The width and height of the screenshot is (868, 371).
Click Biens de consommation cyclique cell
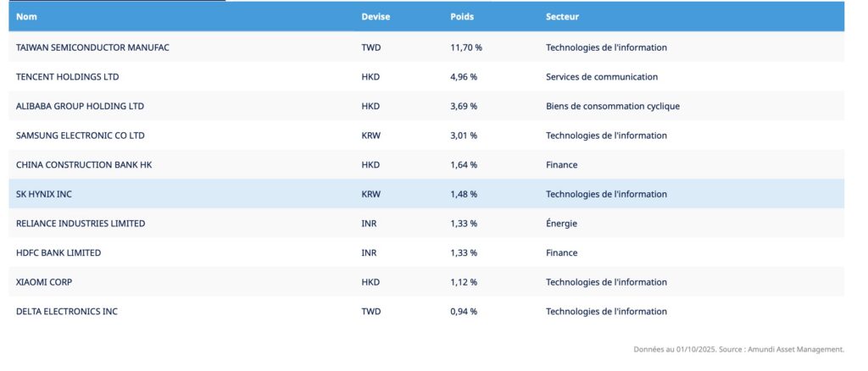tap(612, 106)
